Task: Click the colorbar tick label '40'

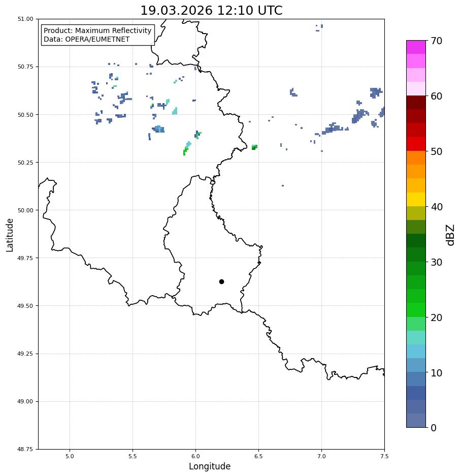Action: point(437,207)
